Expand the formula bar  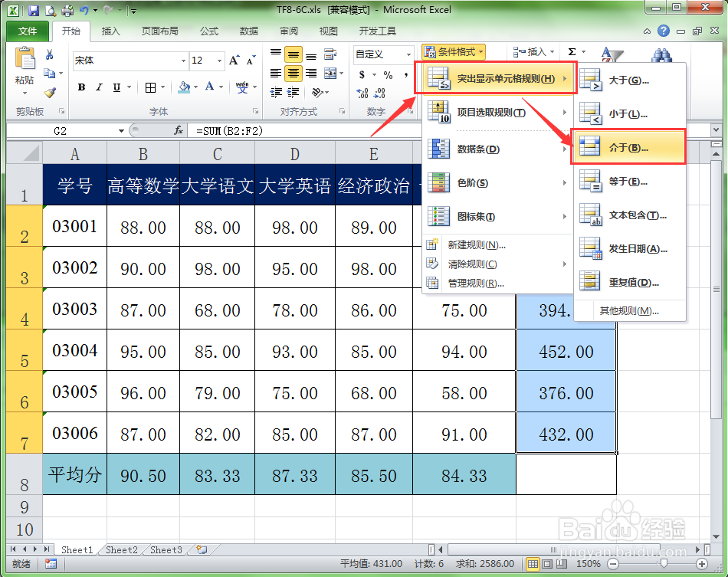[x=716, y=130]
